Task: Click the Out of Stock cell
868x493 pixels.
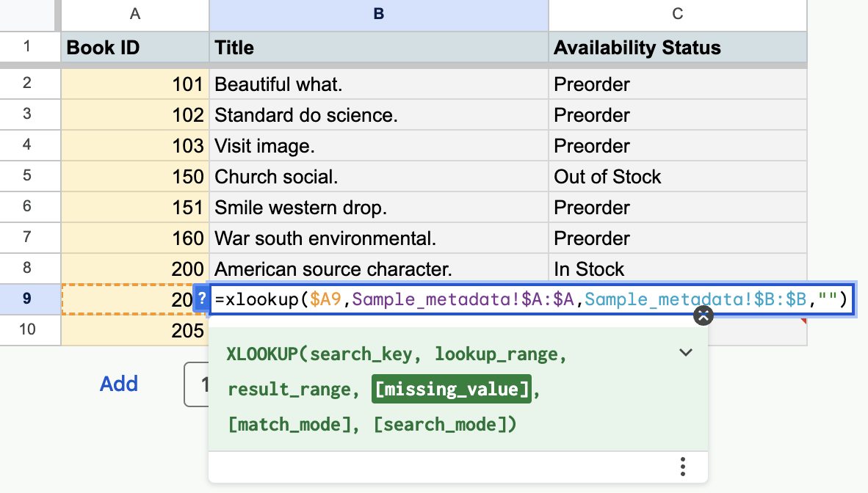Action: [677, 177]
